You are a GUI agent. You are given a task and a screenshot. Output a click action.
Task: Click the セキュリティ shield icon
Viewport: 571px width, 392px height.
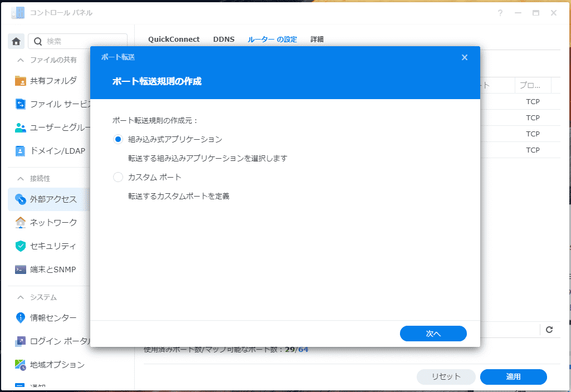click(x=21, y=246)
